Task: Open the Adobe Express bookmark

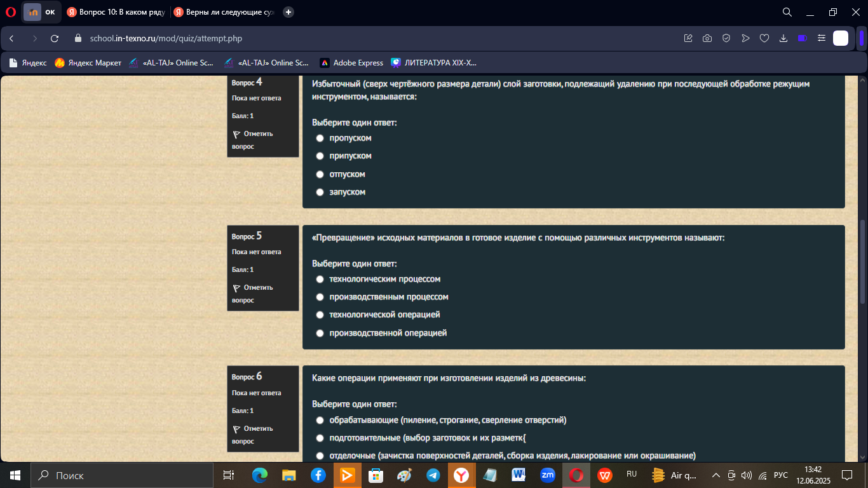Action: [x=351, y=63]
